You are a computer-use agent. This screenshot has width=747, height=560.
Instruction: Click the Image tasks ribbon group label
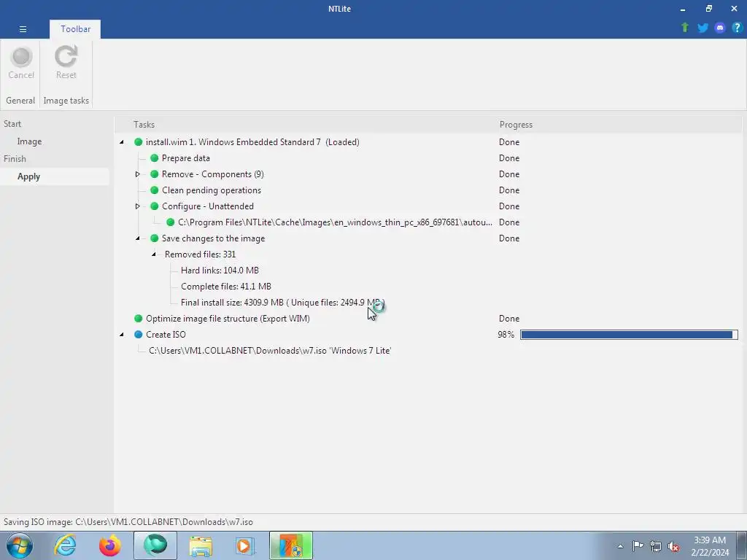pos(66,101)
